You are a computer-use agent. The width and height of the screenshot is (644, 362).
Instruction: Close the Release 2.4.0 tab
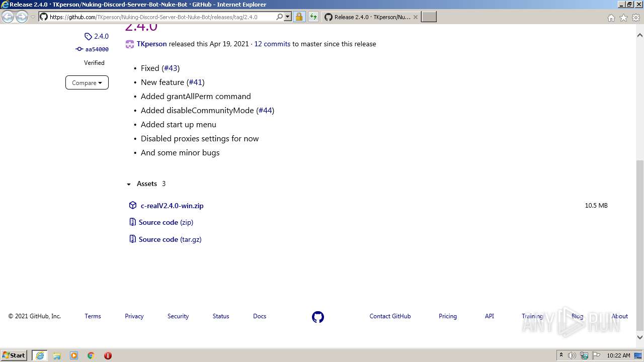coord(416,17)
